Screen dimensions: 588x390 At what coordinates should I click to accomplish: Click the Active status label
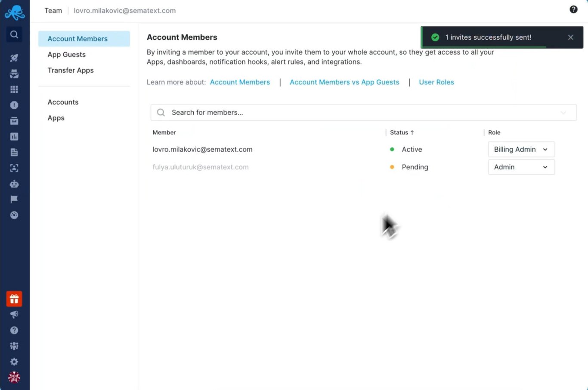click(x=412, y=150)
